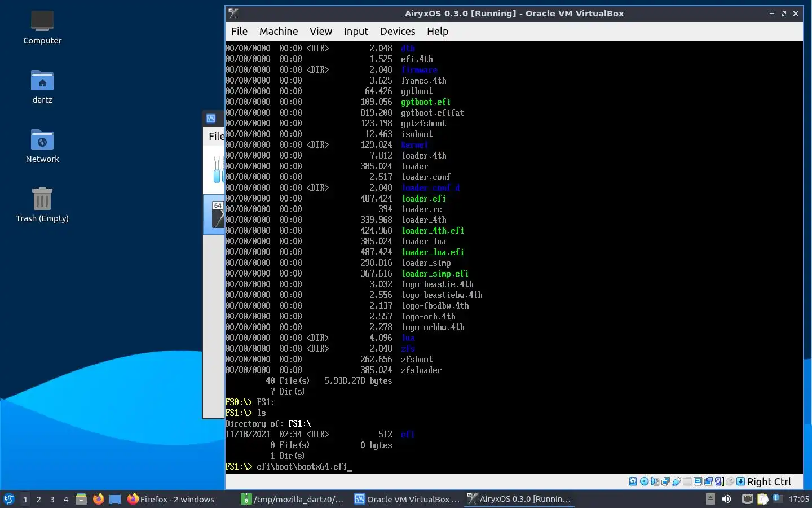Click the Right Ctrl host key label
Image resolution: width=812 pixels, height=508 pixels.
tap(769, 481)
